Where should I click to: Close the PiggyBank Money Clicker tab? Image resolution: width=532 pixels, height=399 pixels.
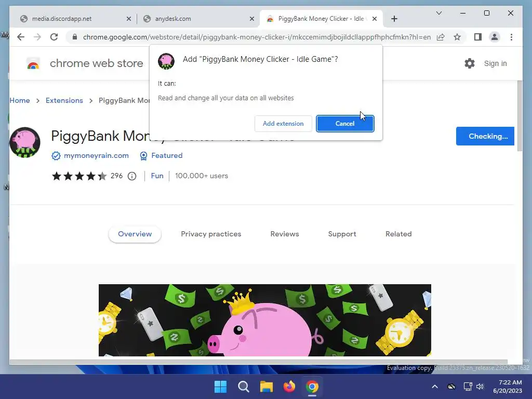(x=375, y=19)
